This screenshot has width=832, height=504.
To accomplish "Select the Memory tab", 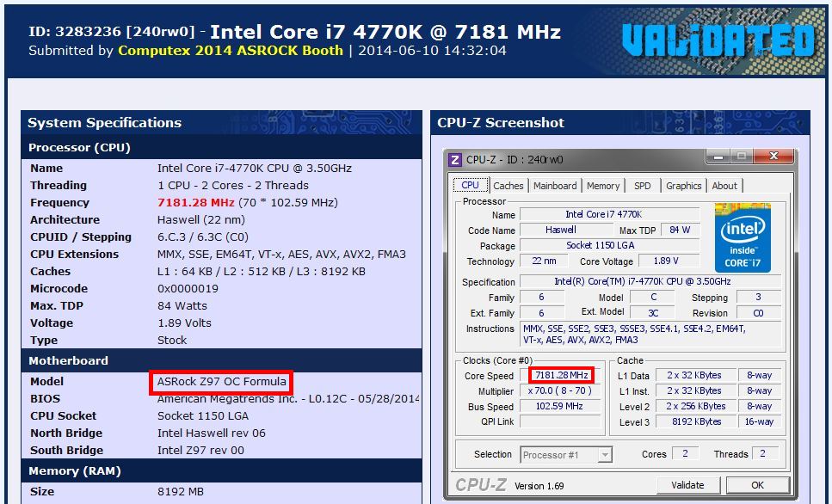I will 603,186.
